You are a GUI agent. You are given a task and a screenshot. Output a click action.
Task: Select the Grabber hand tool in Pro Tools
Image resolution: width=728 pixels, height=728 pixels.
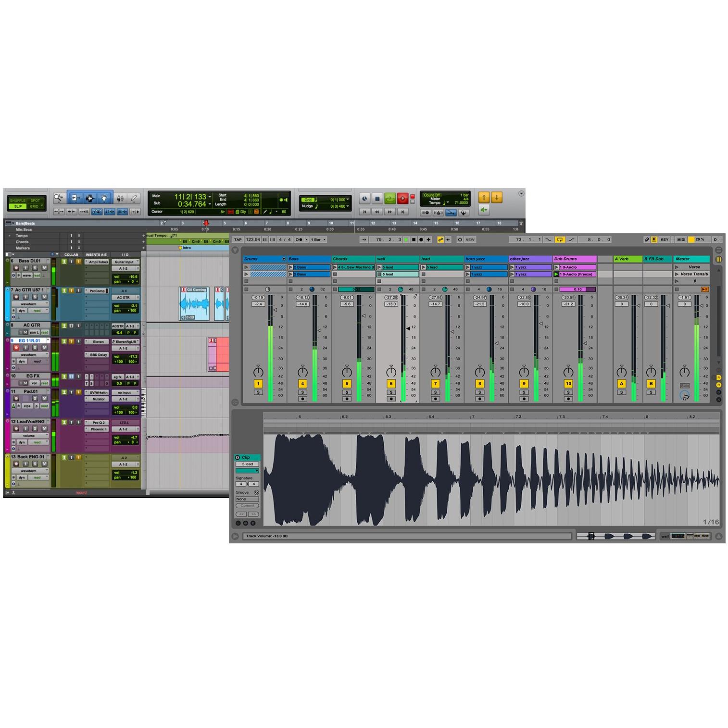point(104,198)
